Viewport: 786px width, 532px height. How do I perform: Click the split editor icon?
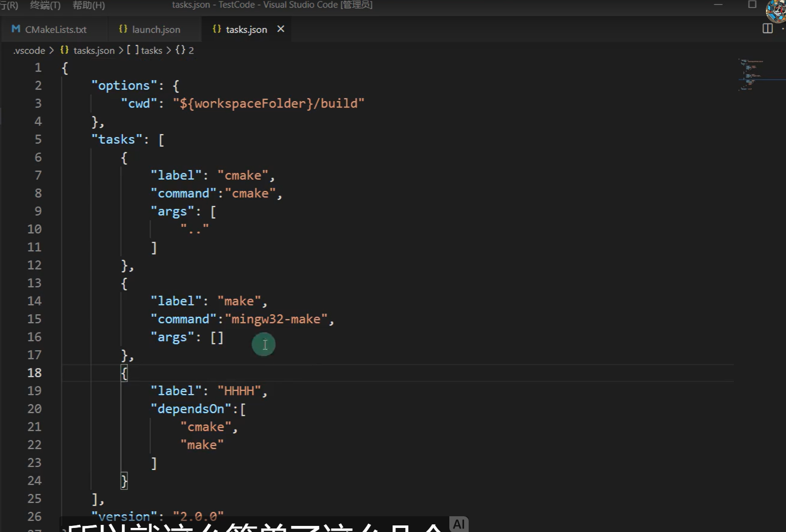[x=767, y=28]
